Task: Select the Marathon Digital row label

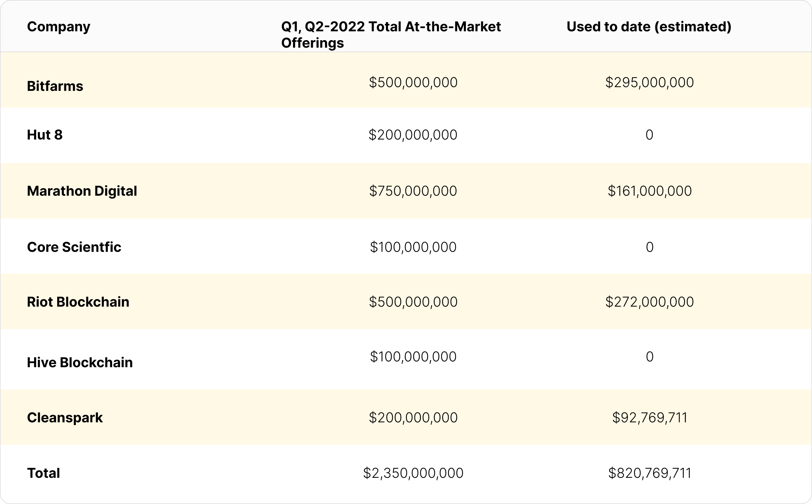Action: (82, 191)
